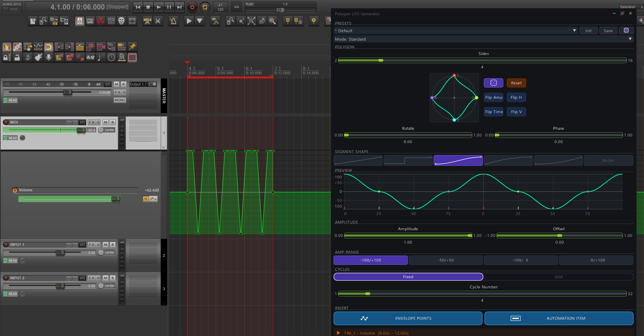Click the yellow magnifier zoom toolbar icon

tap(273, 21)
